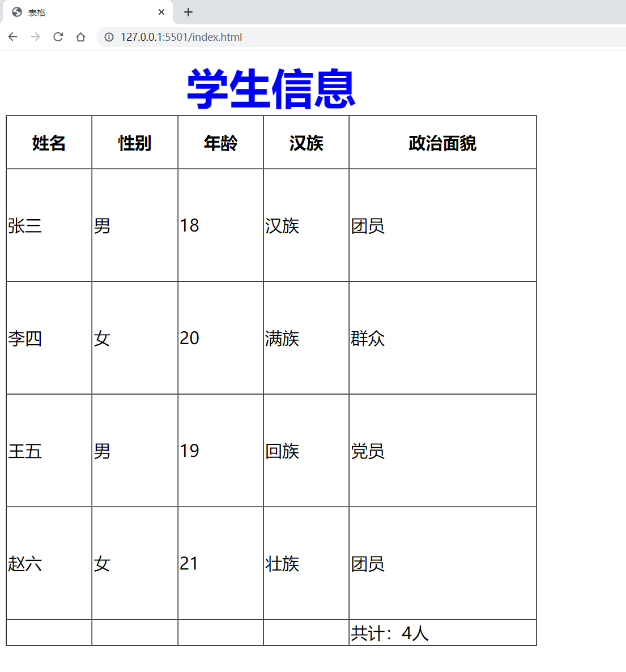Viewport: 626px width, 672px height.
Task: Select the 表格 browser tab
Action: 87,12
